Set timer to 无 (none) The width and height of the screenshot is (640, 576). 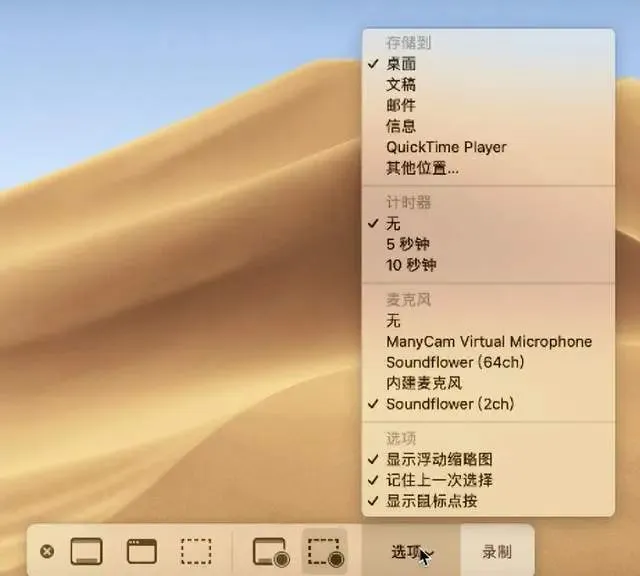click(x=488, y=223)
